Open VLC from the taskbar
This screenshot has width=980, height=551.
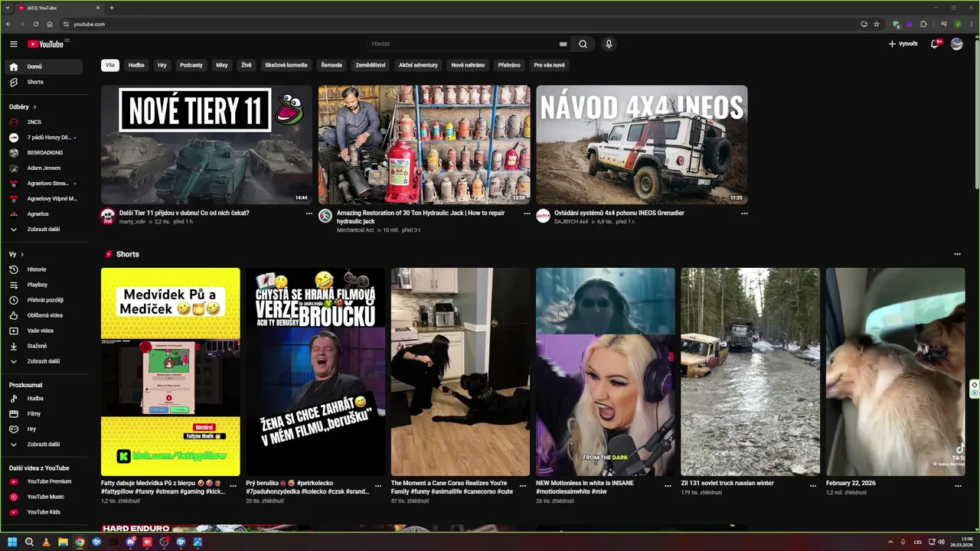pyautogui.click(x=46, y=542)
